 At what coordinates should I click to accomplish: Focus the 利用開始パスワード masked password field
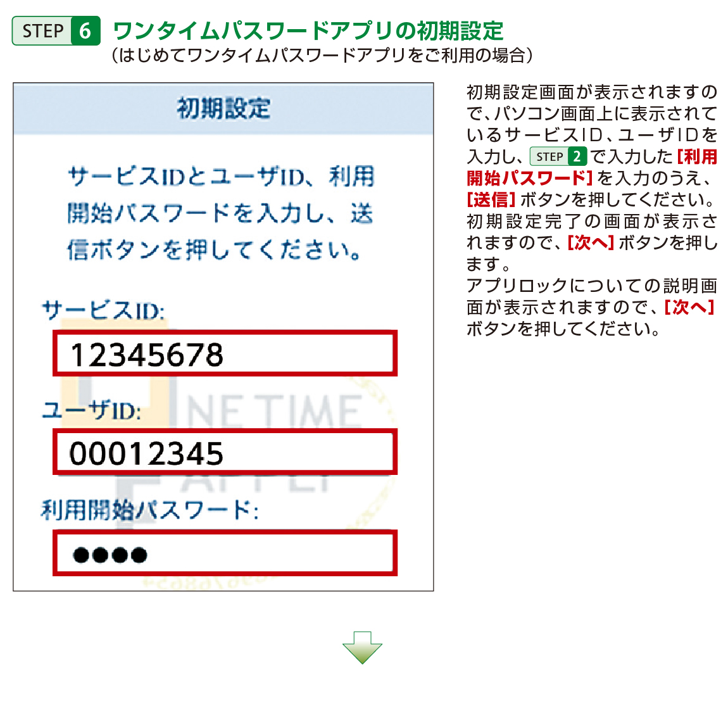(x=225, y=554)
